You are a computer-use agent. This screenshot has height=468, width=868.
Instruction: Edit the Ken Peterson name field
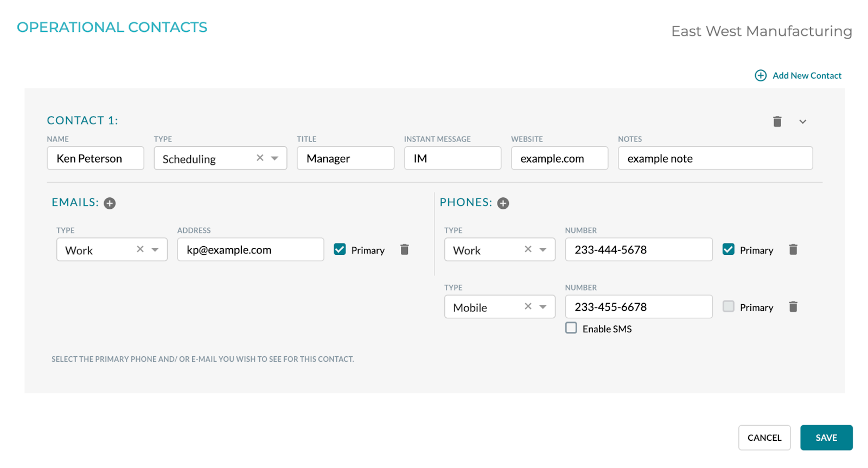click(x=95, y=158)
